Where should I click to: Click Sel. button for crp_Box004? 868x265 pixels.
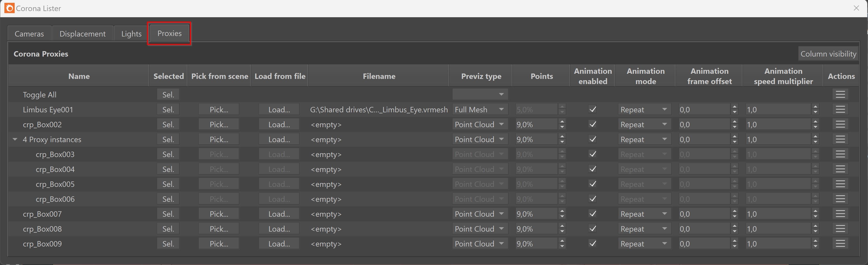pyautogui.click(x=168, y=169)
